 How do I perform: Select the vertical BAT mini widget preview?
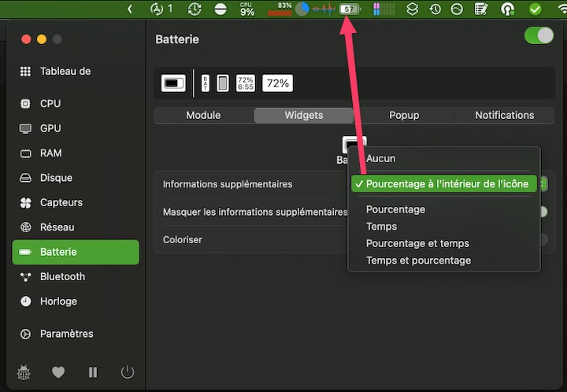(206, 83)
